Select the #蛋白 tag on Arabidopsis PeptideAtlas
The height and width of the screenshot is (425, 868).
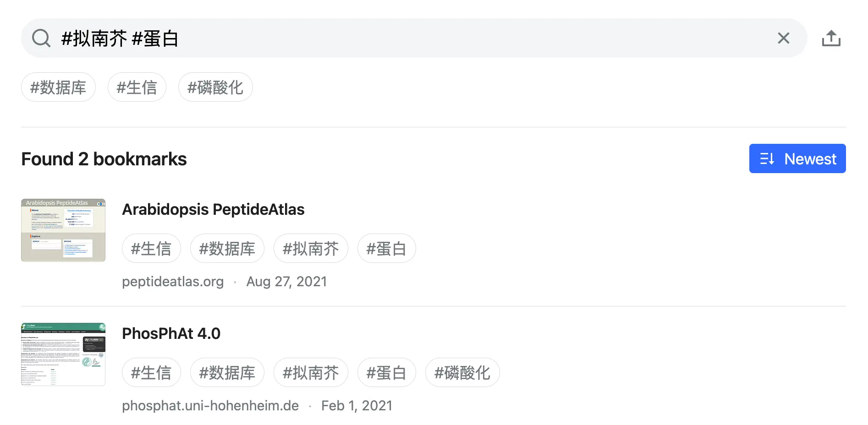point(386,248)
